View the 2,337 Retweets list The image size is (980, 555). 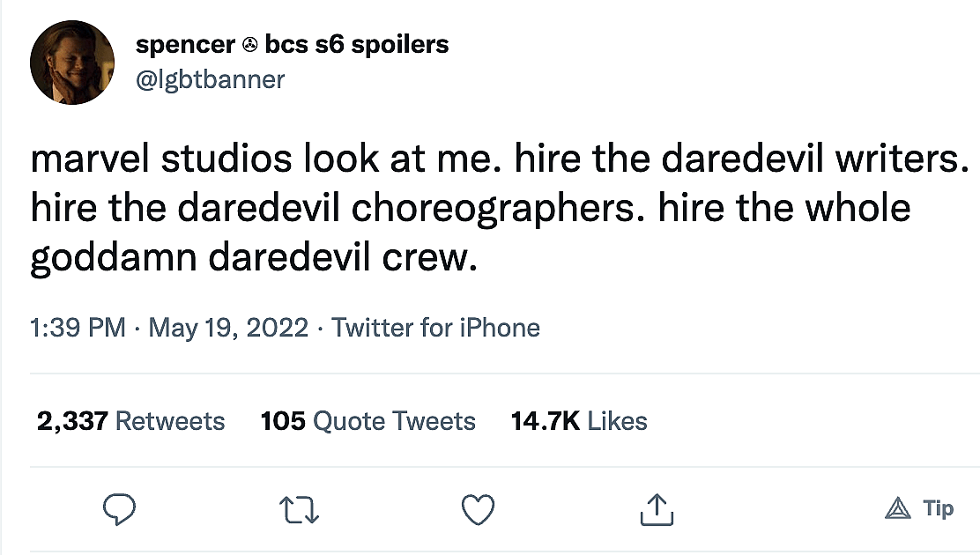coord(131,421)
